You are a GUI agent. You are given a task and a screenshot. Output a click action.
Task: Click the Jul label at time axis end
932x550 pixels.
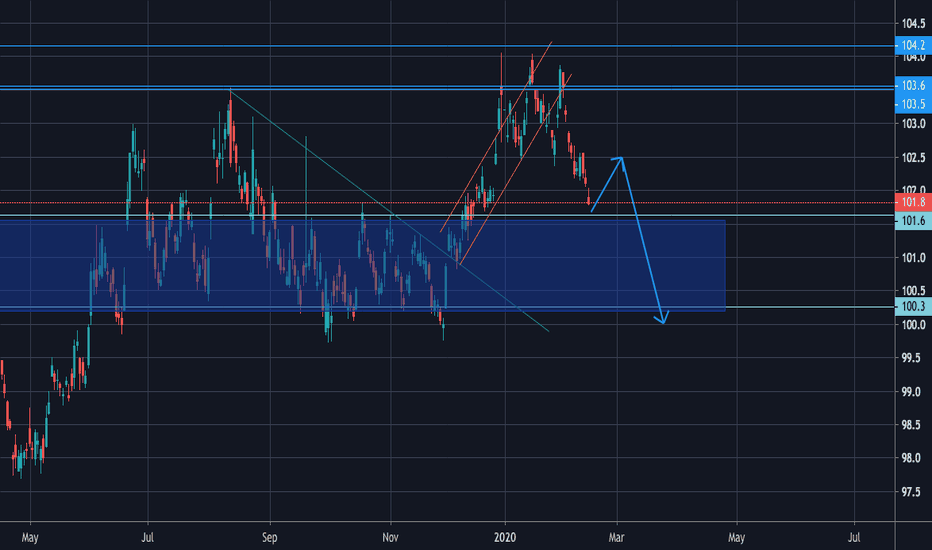[854, 538]
